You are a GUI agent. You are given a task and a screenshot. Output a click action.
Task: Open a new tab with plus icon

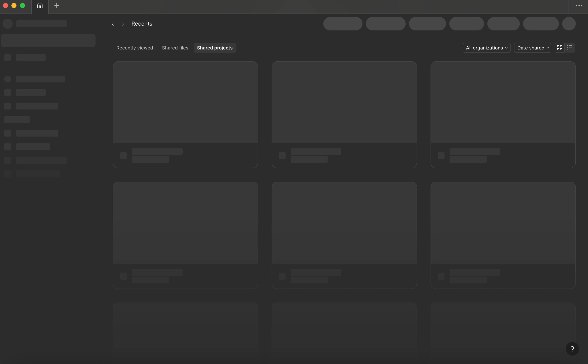tap(57, 5)
